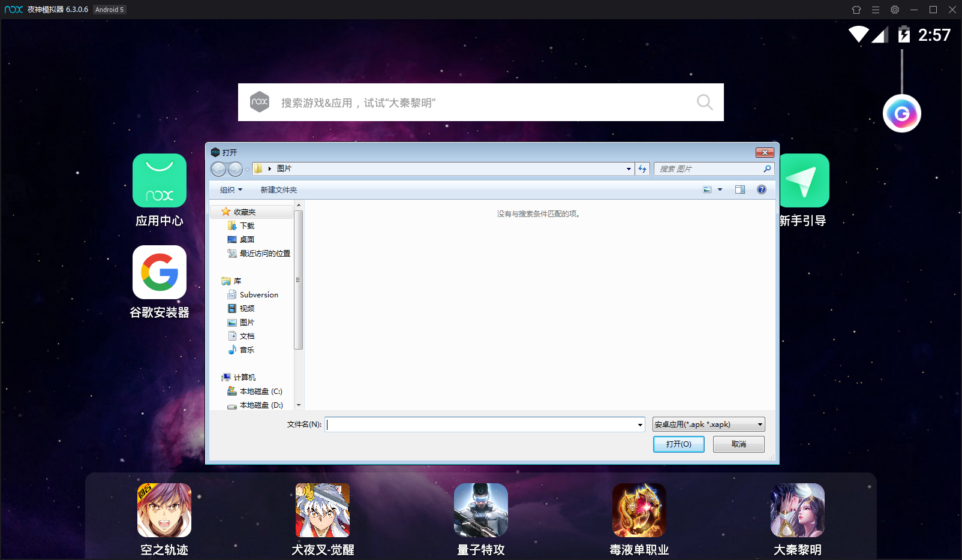Click the theme shirt icon in title bar
The image size is (962, 560).
[x=856, y=10]
